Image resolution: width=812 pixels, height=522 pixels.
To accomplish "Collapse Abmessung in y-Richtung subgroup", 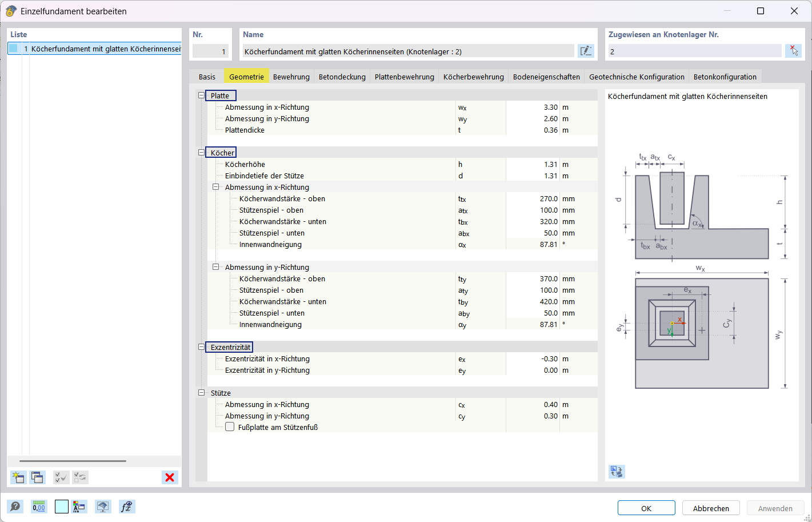I will tap(215, 267).
